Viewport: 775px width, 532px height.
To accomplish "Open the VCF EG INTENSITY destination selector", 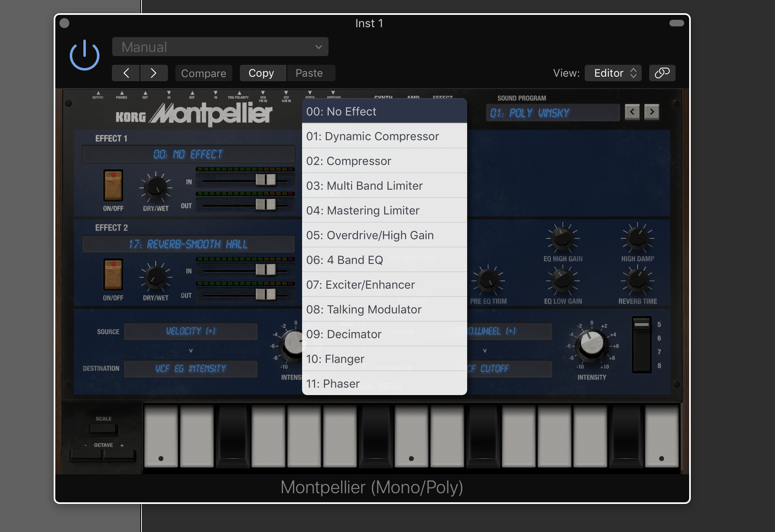I will click(x=191, y=369).
